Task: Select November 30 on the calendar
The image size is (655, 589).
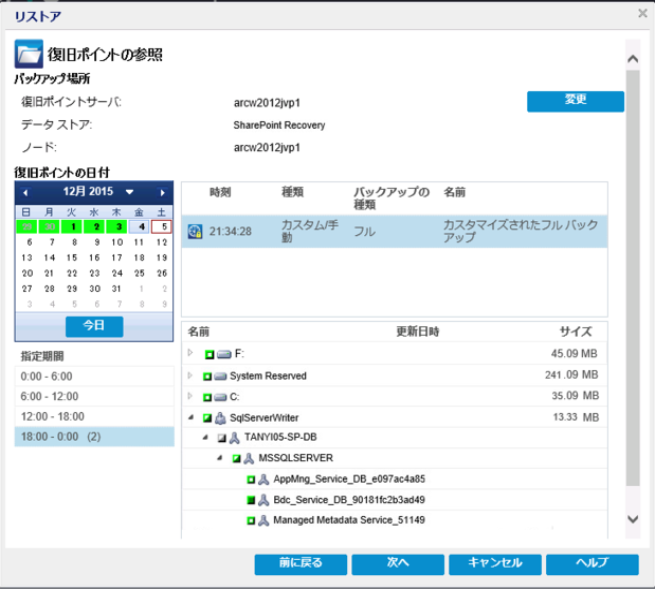Action: click(x=50, y=227)
